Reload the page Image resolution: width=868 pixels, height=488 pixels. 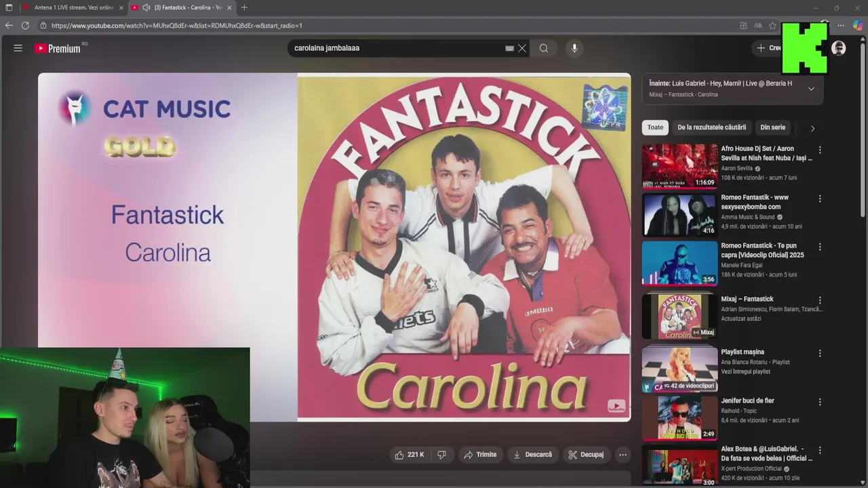click(25, 26)
